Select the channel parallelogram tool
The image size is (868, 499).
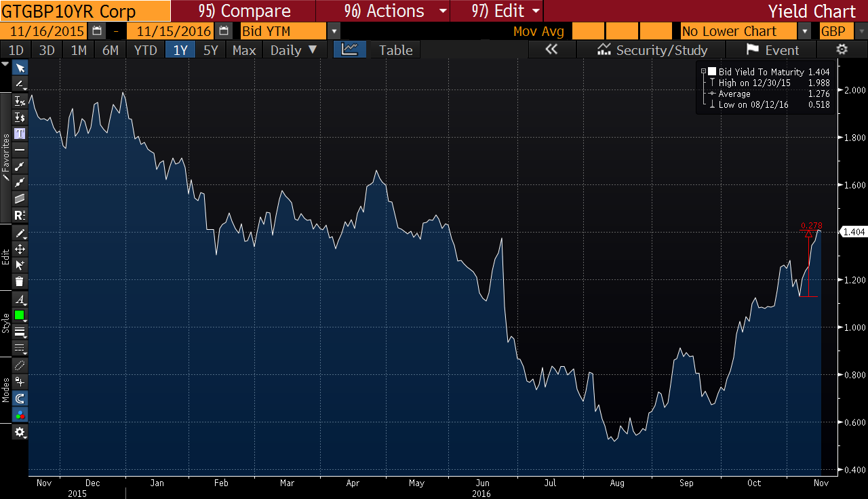[20, 199]
